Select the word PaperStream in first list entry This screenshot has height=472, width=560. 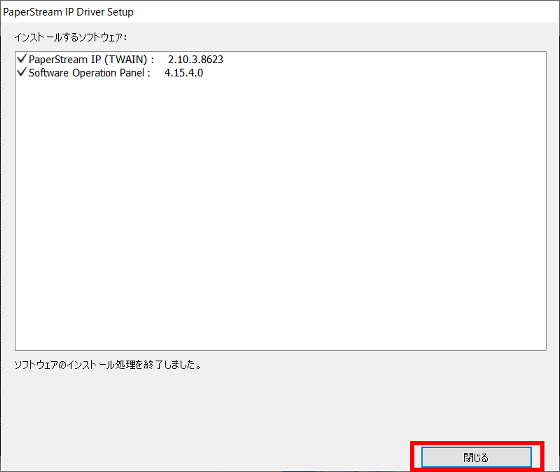click(58, 59)
